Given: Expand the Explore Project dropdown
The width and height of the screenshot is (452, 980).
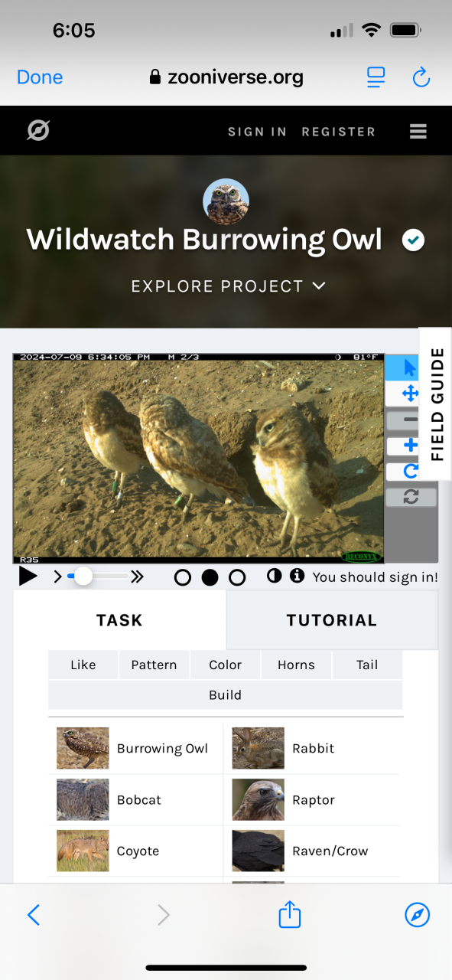Looking at the screenshot, I should coord(229,286).
